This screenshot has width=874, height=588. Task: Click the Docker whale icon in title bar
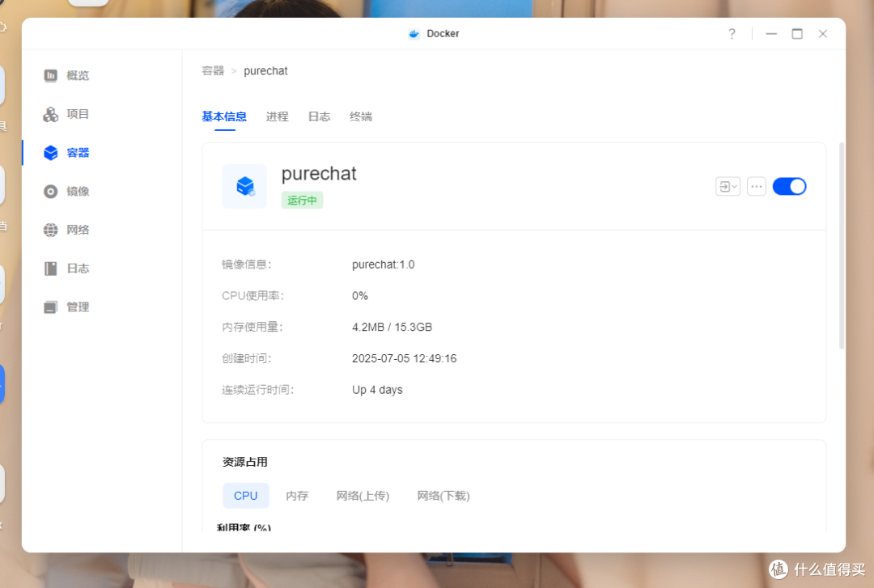point(414,33)
